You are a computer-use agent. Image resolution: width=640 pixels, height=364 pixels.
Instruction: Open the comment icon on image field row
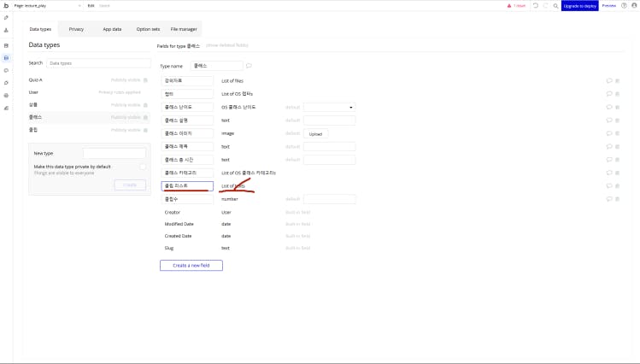(x=609, y=133)
